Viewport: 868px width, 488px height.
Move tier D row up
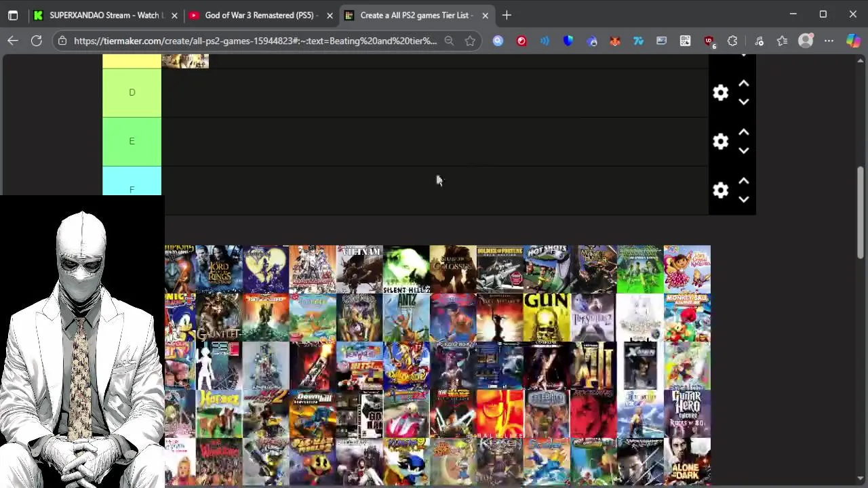pyautogui.click(x=744, y=83)
